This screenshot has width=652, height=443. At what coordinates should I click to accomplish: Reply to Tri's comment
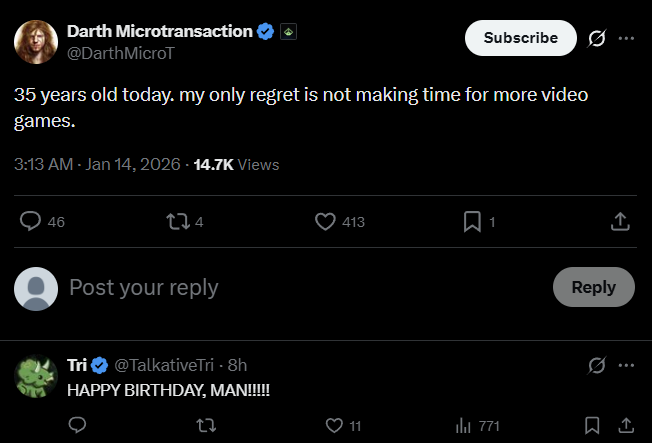tap(76, 426)
